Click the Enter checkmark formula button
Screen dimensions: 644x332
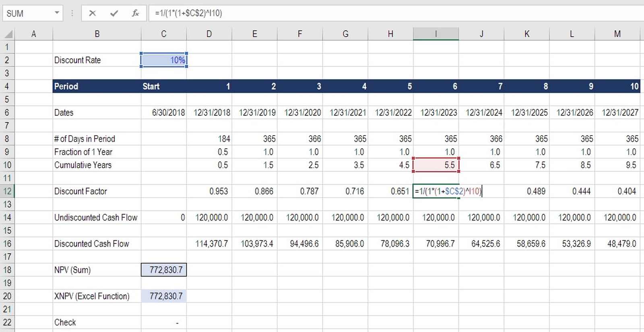[114, 13]
